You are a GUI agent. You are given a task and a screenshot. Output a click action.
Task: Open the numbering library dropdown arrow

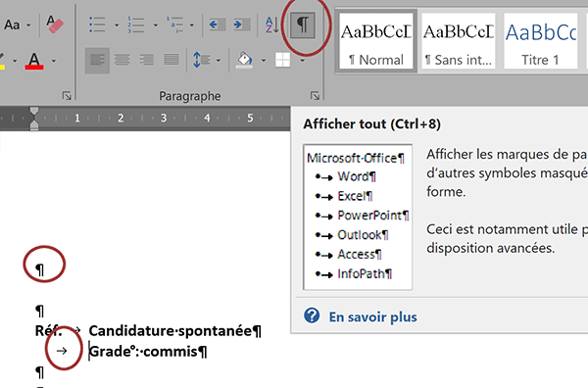pyautogui.click(x=155, y=25)
